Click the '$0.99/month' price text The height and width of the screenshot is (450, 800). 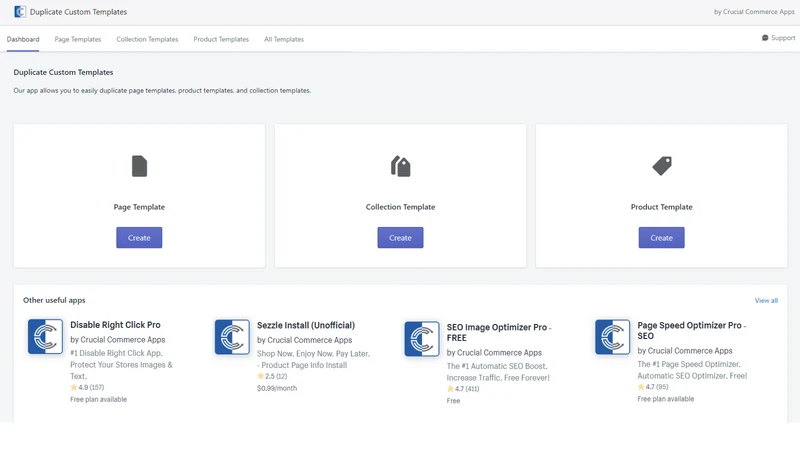277,388
